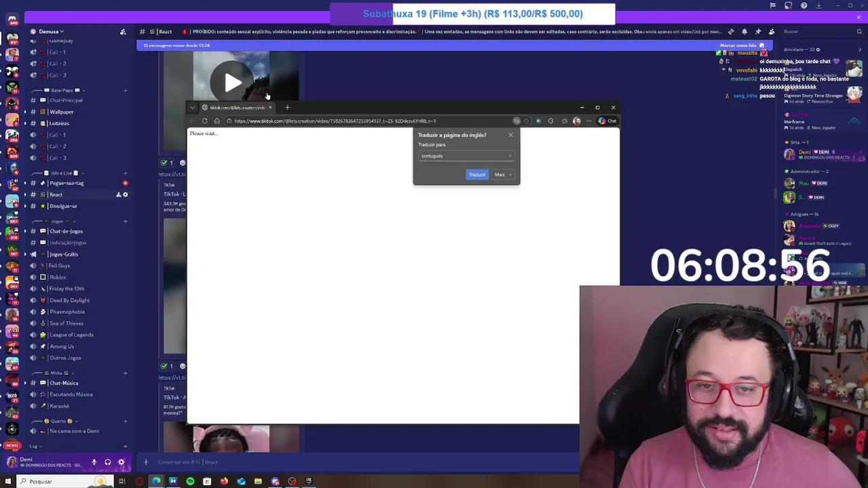The height and width of the screenshot is (488, 868).
Task: Click the TikTok URL address bar
Action: (x=370, y=121)
